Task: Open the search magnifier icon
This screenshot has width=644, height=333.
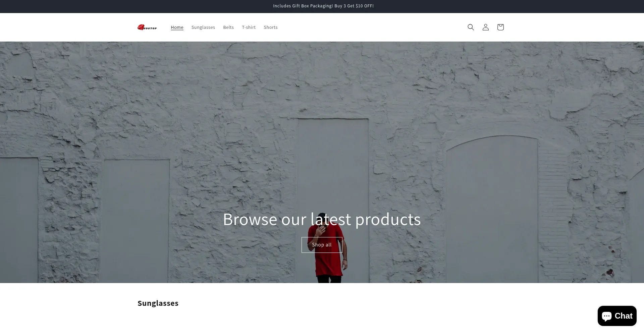Action: pos(471,27)
